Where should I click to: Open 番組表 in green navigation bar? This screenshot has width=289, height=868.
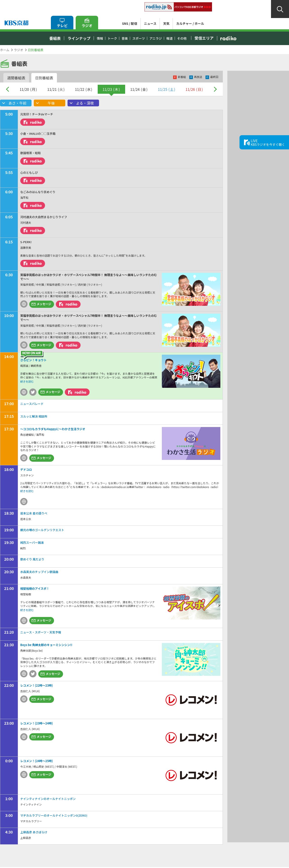pyautogui.click(x=55, y=38)
